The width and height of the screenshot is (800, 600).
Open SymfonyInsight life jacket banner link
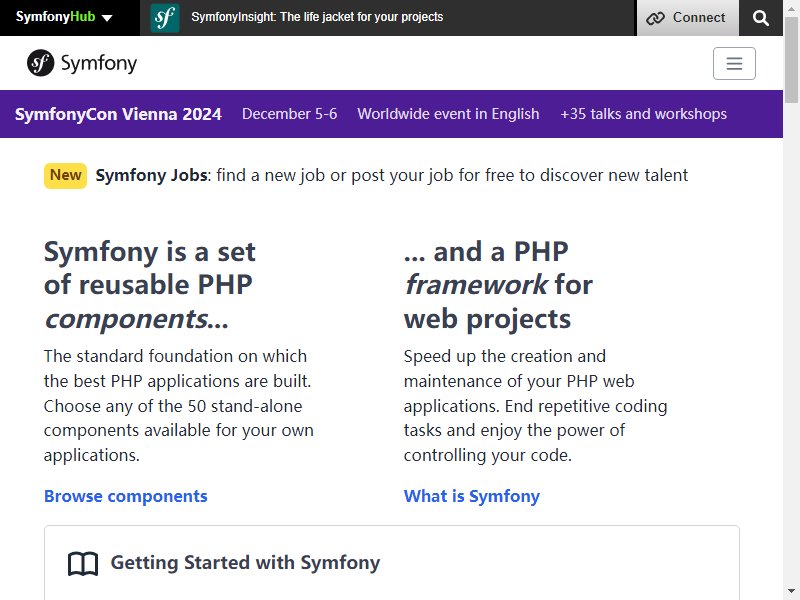[317, 17]
